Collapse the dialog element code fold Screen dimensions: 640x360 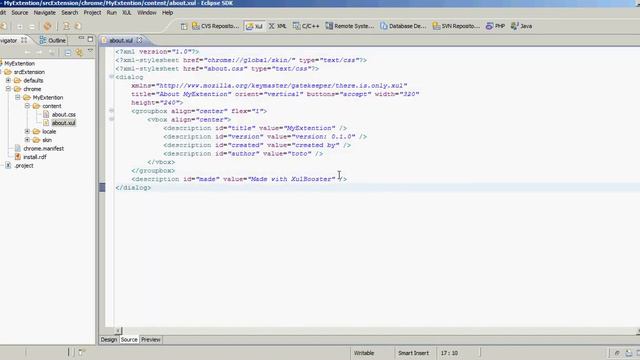[111, 77]
